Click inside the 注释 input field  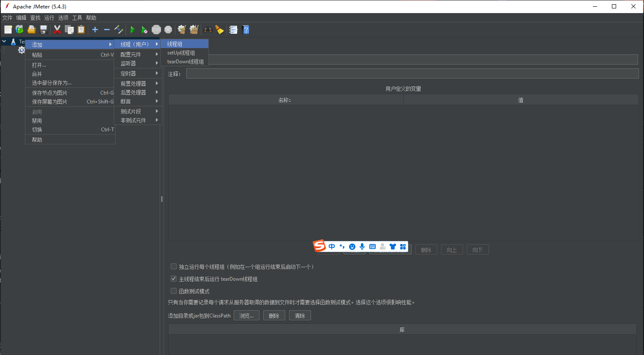coord(412,73)
